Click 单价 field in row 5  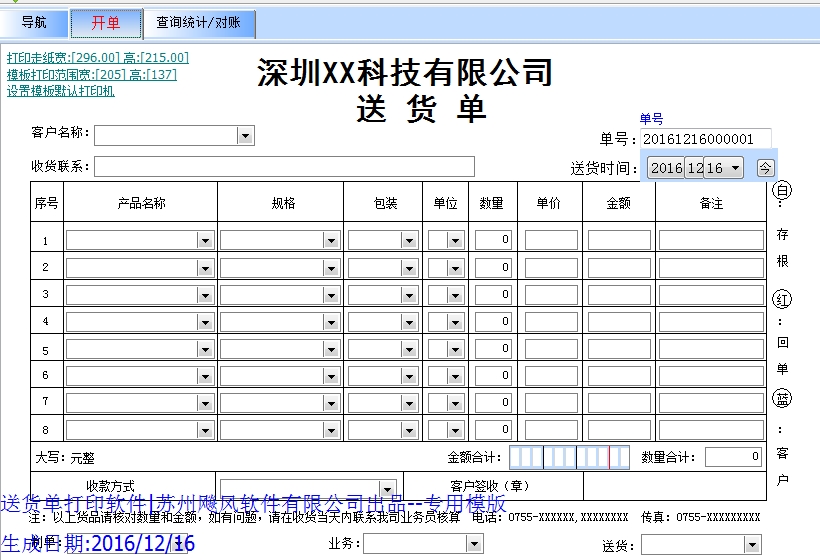(x=551, y=349)
